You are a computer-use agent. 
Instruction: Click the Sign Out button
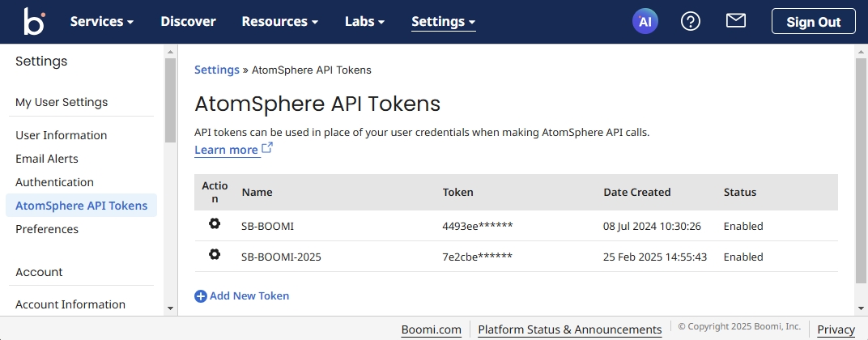pos(813,22)
